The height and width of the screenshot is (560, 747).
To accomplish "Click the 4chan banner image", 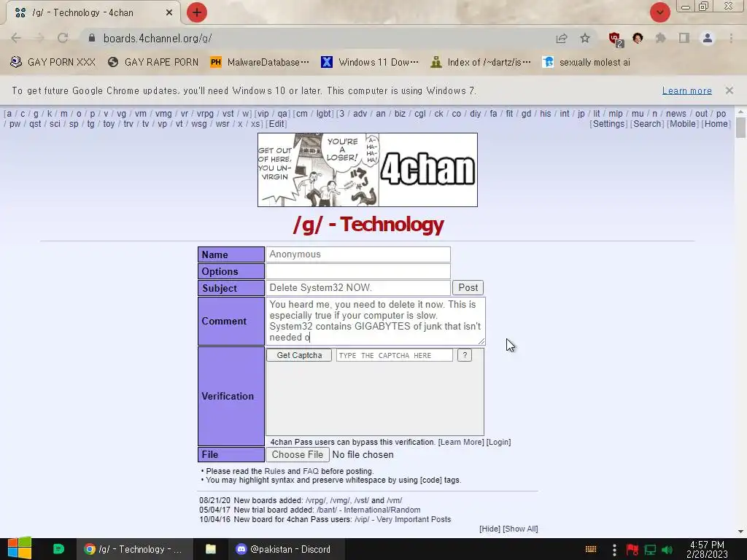I will click(x=368, y=170).
